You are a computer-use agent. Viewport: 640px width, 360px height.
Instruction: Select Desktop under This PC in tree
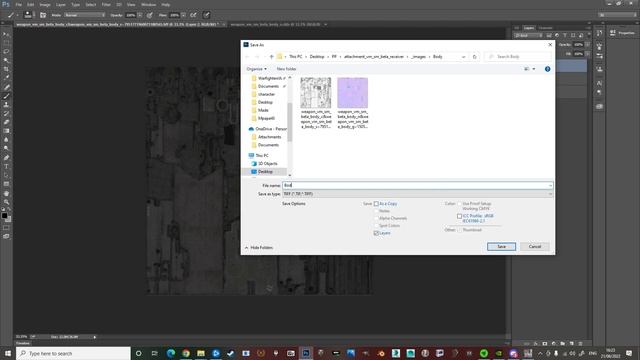coord(265,172)
